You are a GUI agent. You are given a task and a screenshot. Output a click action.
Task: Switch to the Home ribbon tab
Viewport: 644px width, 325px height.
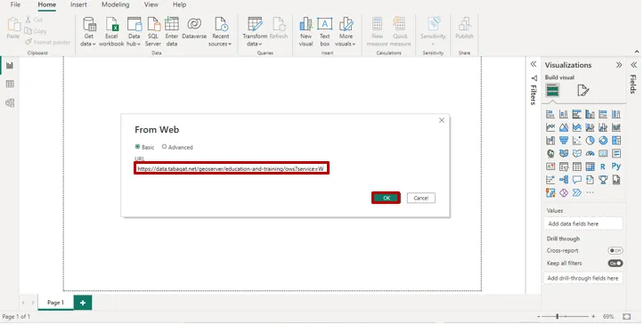pos(47,4)
